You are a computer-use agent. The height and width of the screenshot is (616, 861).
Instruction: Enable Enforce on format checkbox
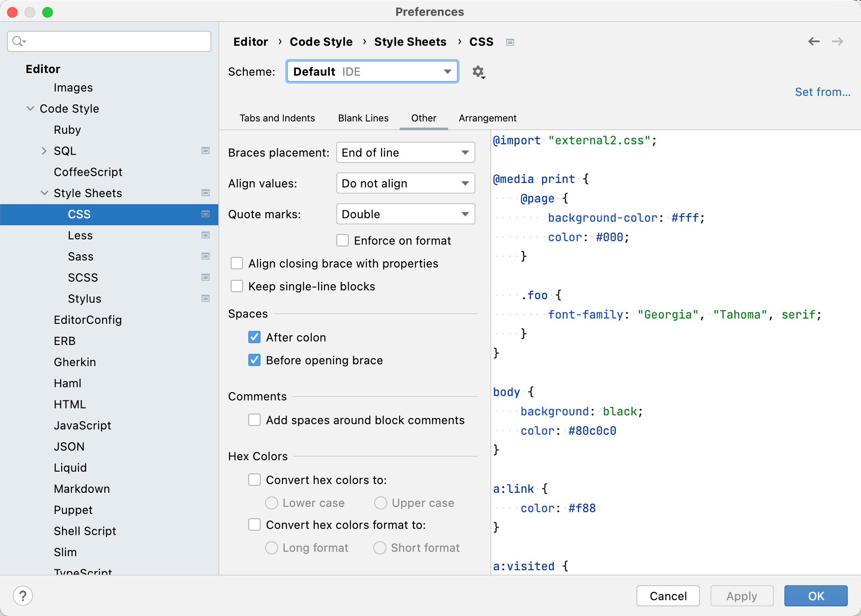(x=342, y=240)
